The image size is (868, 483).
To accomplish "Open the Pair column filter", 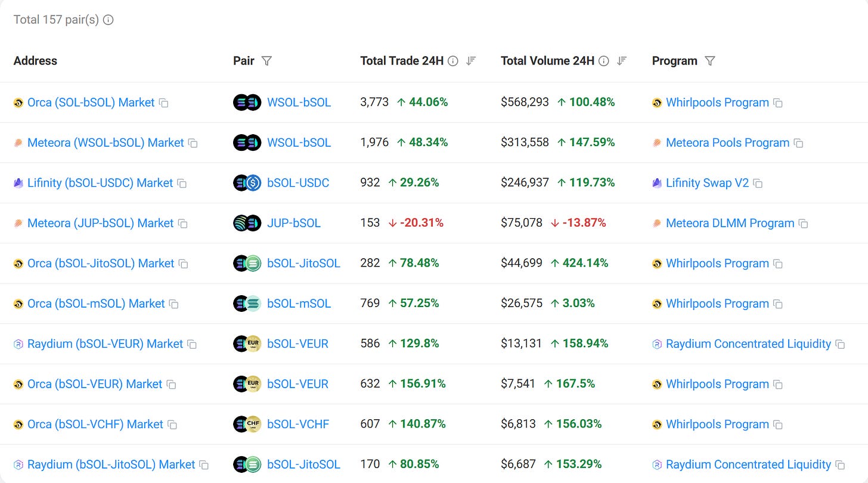I will tap(266, 61).
